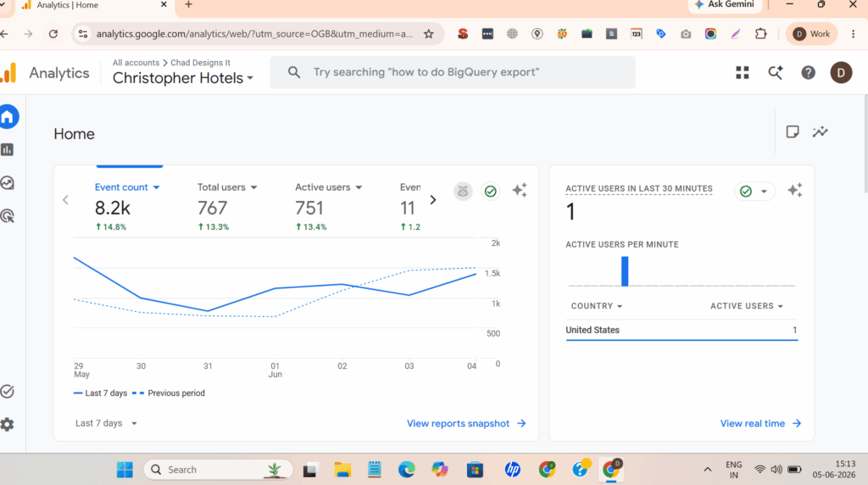Click the Google Analytics logo
The width and height of the screenshot is (868, 485).
(x=8, y=73)
